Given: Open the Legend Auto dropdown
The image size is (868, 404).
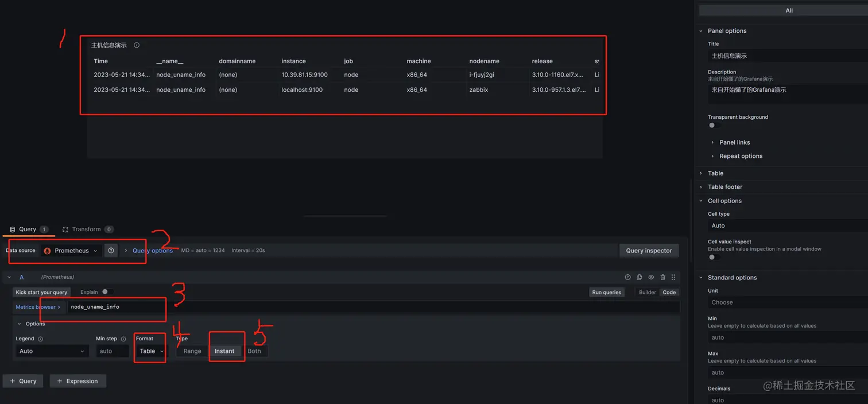Looking at the screenshot, I should coord(52,351).
